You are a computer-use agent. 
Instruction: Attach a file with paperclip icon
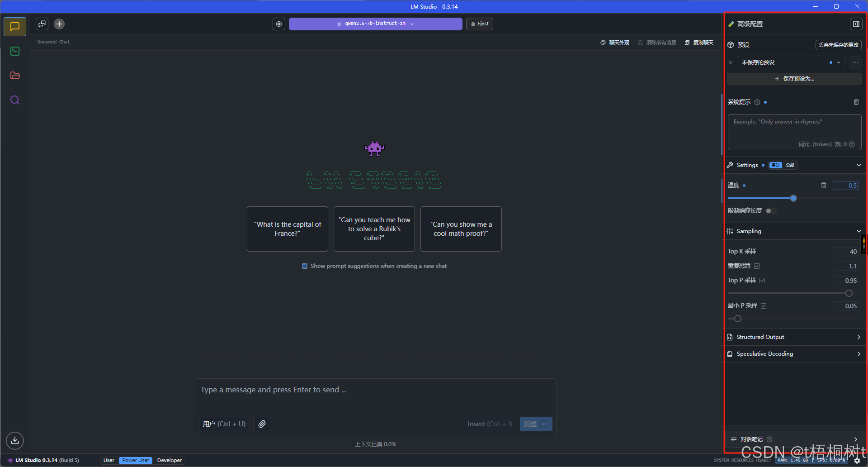[x=262, y=424]
